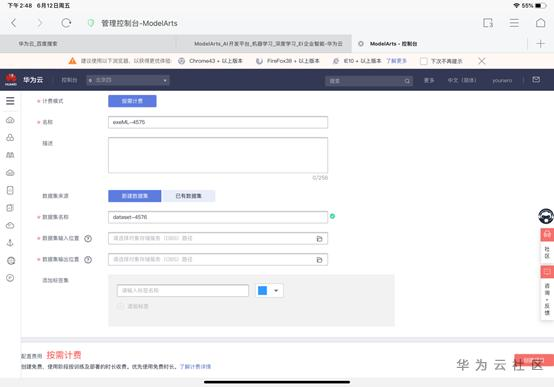This screenshot has height=387, width=554.
Task: Select the 按需计费 billing mode
Action: 132,101
